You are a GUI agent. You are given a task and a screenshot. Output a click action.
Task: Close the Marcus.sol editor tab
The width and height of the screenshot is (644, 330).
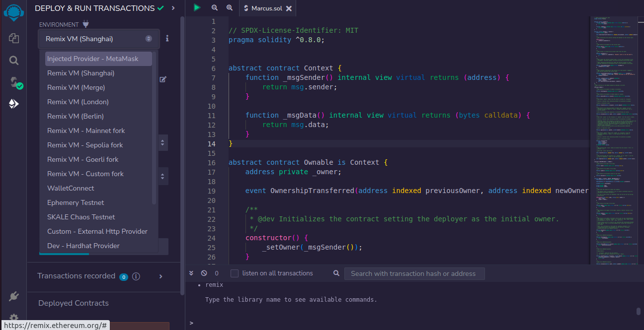pos(289,8)
